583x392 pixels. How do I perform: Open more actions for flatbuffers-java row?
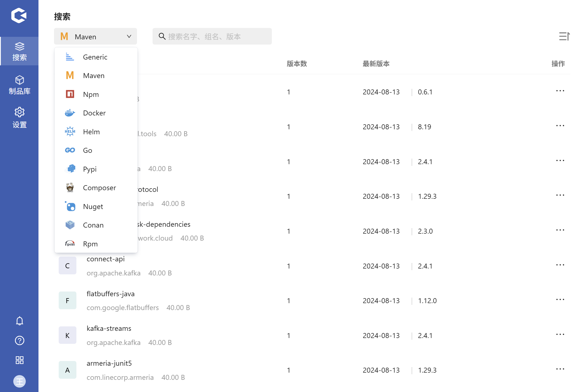[x=560, y=300]
